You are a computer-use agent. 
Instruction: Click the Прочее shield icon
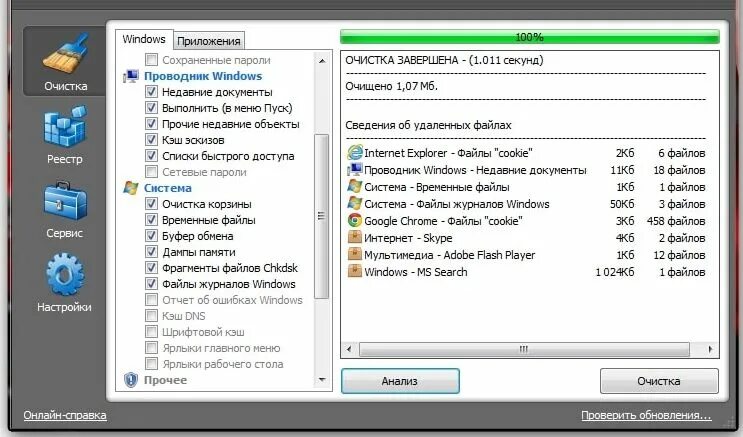(x=131, y=380)
